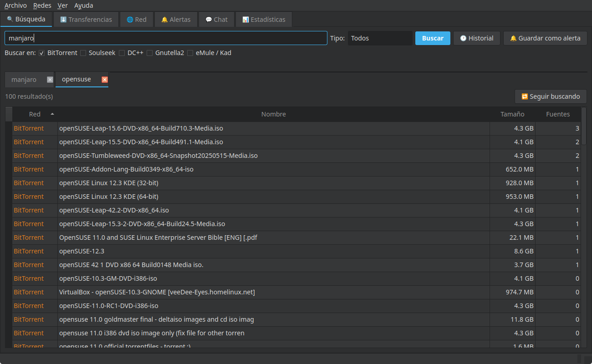Viewport: 592px width, 364px height.
Task: Click the sort arrow in Red column header
Action: (52, 114)
